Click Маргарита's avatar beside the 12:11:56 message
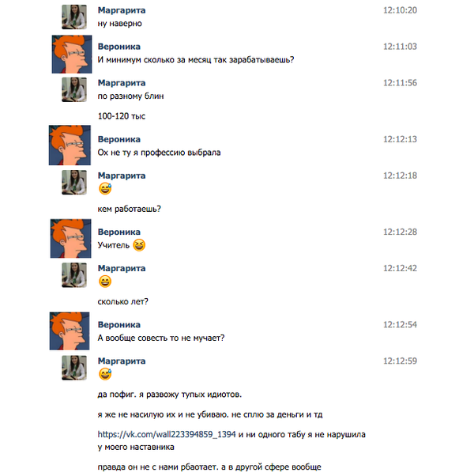 tap(73, 89)
